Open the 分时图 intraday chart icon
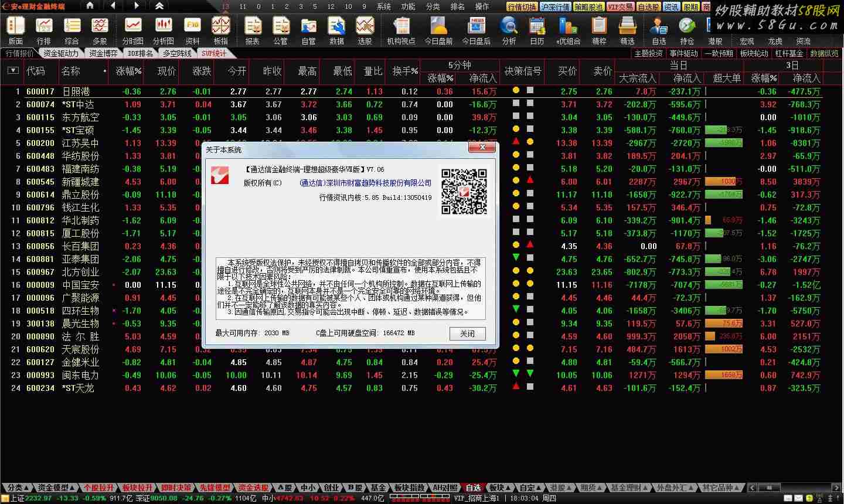844x504 pixels. (x=133, y=30)
